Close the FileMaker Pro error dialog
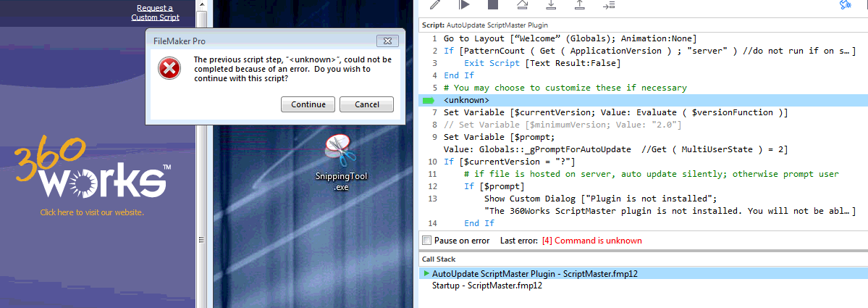The height and width of the screenshot is (308, 868). [387, 41]
